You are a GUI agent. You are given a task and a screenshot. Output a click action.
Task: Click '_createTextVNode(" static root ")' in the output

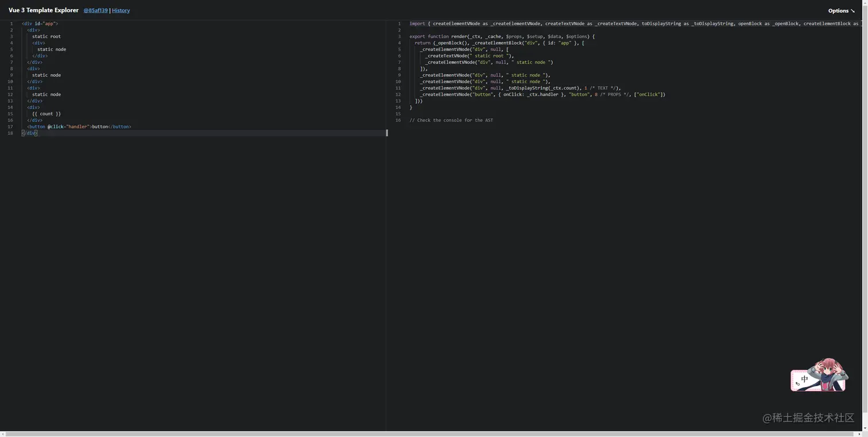[469, 56]
